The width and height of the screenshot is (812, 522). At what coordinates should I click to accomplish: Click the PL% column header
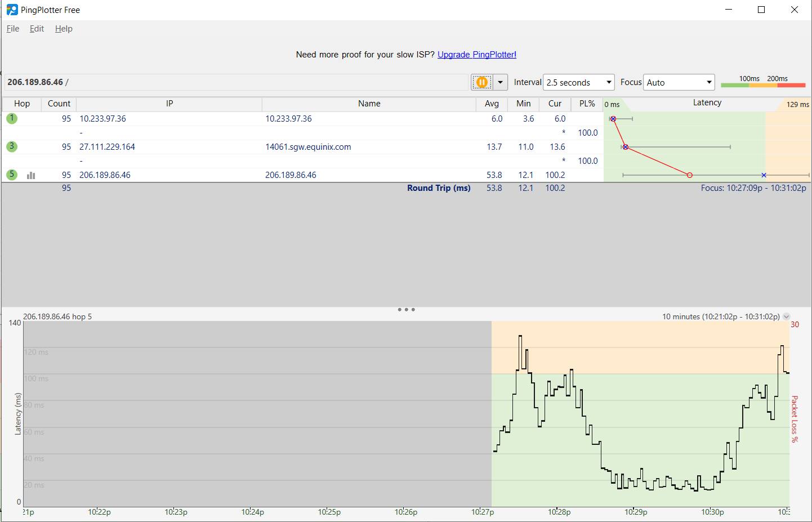[x=587, y=104]
